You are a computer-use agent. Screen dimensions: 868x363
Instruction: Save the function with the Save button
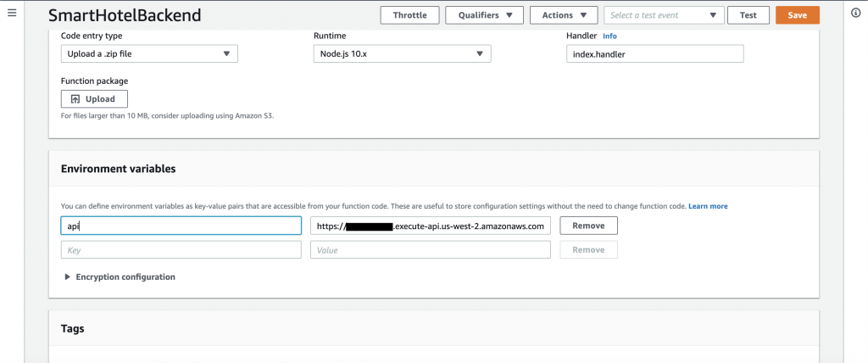(x=797, y=15)
